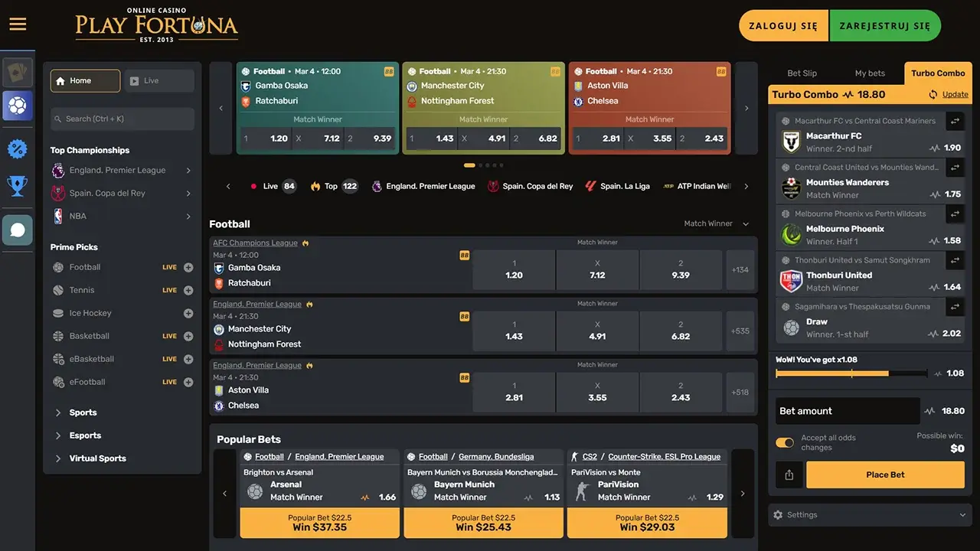The height and width of the screenshot is (551, 980).
Task: Click the Zarejestruj się register button
Action: pos(885,25)
